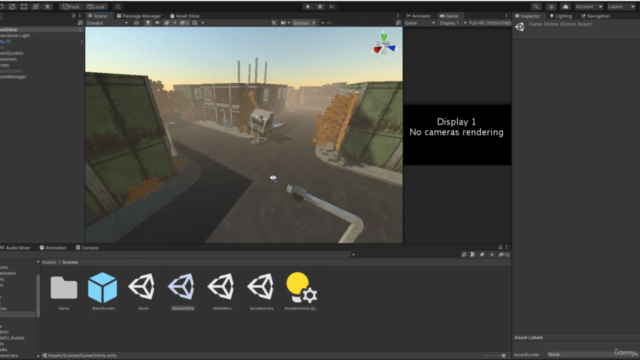Screen dimensions: 640x360
Task: Switch to the Scene tab
Action: tap(98, 16)
